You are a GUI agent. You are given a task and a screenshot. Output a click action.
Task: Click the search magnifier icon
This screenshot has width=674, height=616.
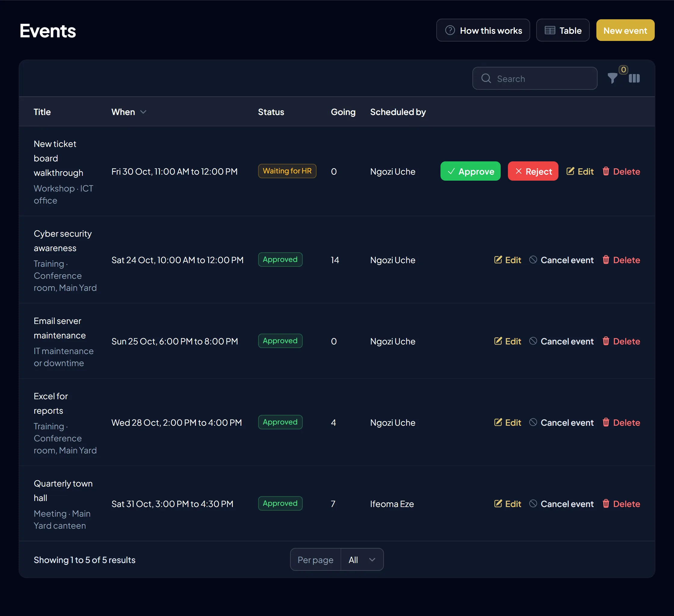(486, 78)
